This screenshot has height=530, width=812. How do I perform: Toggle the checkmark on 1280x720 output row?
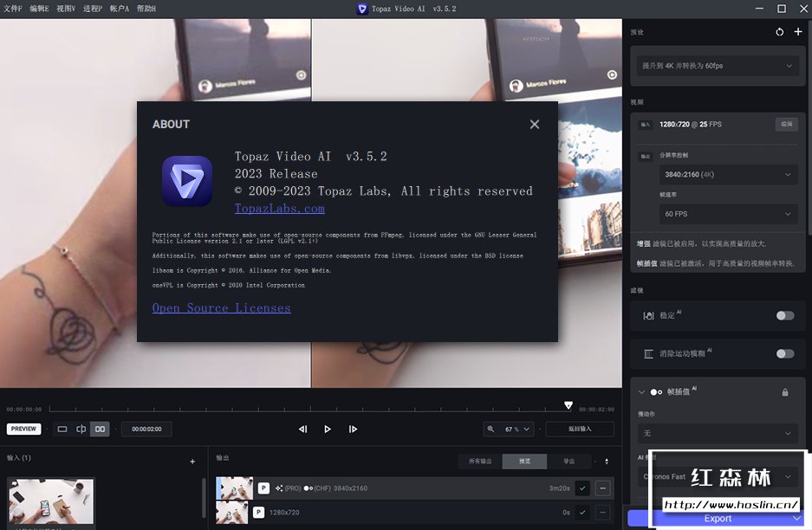[582, 513]
